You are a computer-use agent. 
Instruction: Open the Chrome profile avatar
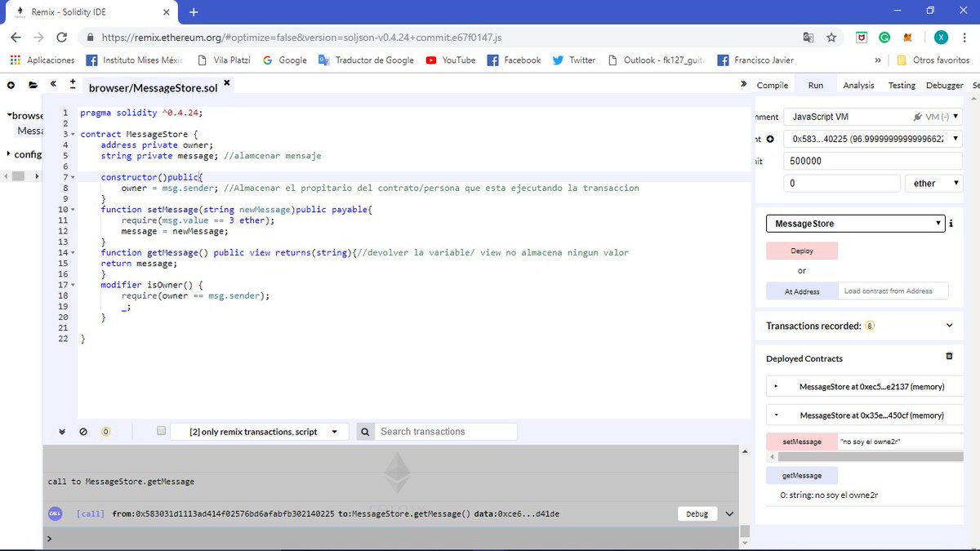point(941,38)
